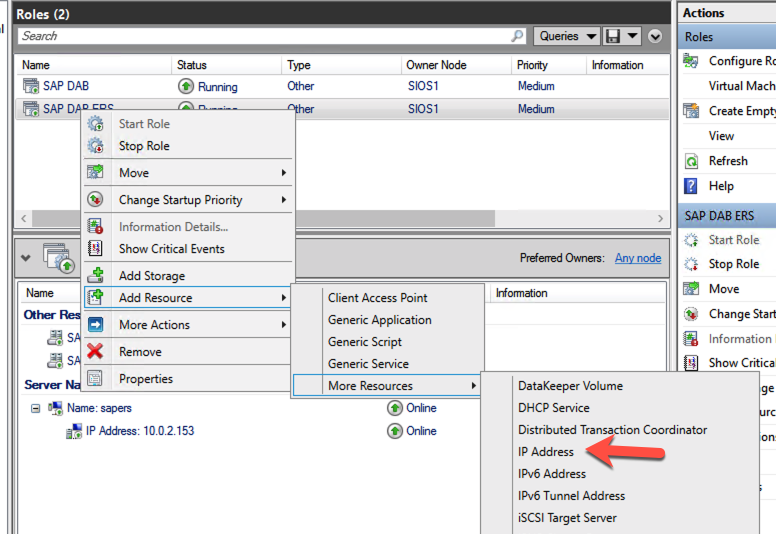This screenshot has height=534, width=776.
Task: Click the scrollbar left arrow in roles list
Action: [24, 218]
